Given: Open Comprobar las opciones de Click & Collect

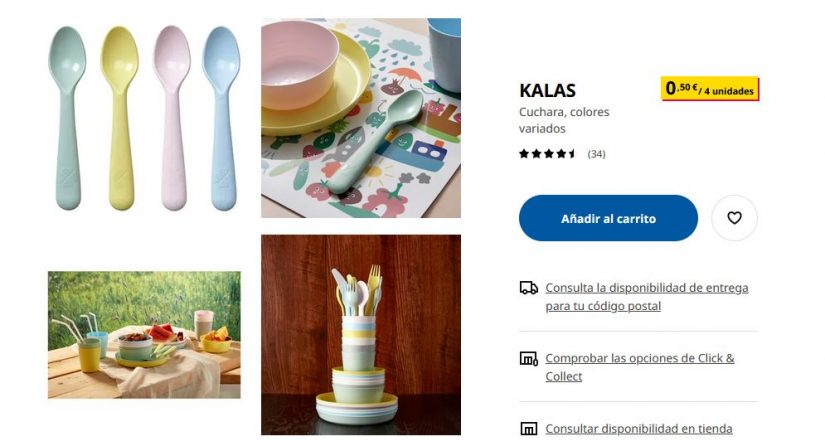Looking at the screenshot, I should tap(640, 367).
